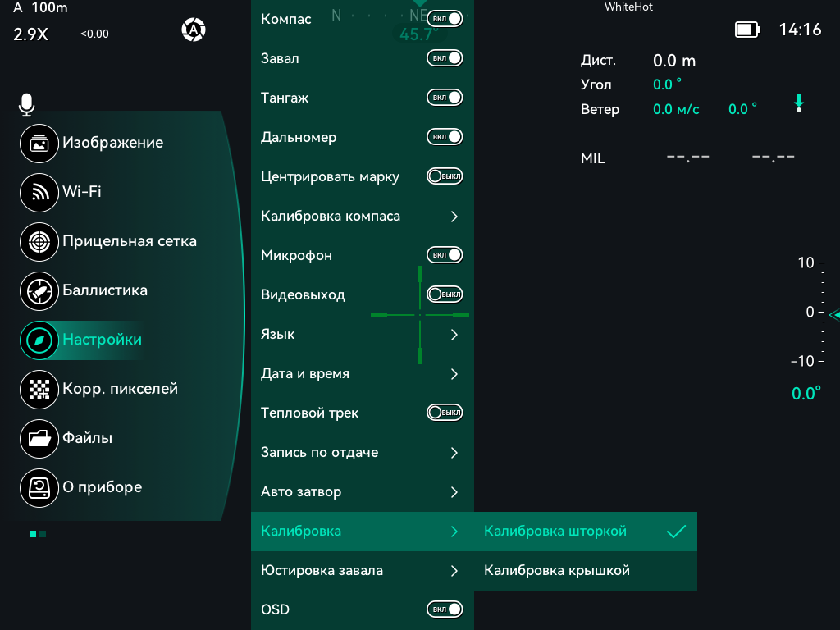Expand the Калибровка chevron
Image resolution: width=840 pixels, height=630 pixels.
[454, 532]
